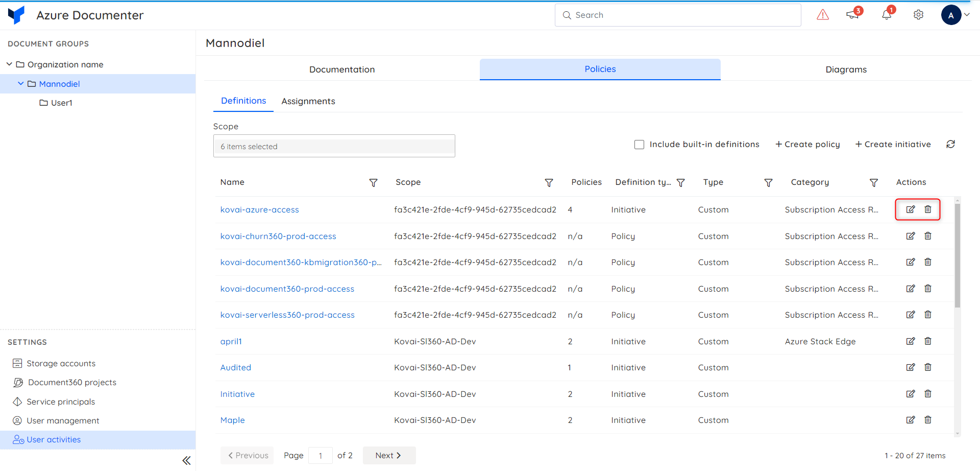Click the Azure Documenter logo icon
This screenshot has width=980, height=471.
tap(16, 15)
